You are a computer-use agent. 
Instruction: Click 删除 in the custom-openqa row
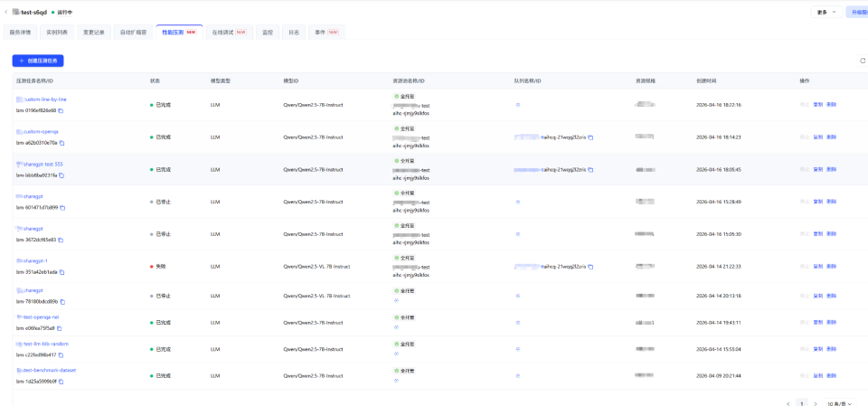[831, 137]
